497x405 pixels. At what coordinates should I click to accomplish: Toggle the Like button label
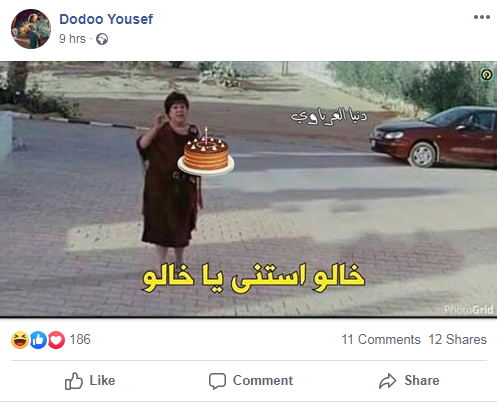point(102,380)
